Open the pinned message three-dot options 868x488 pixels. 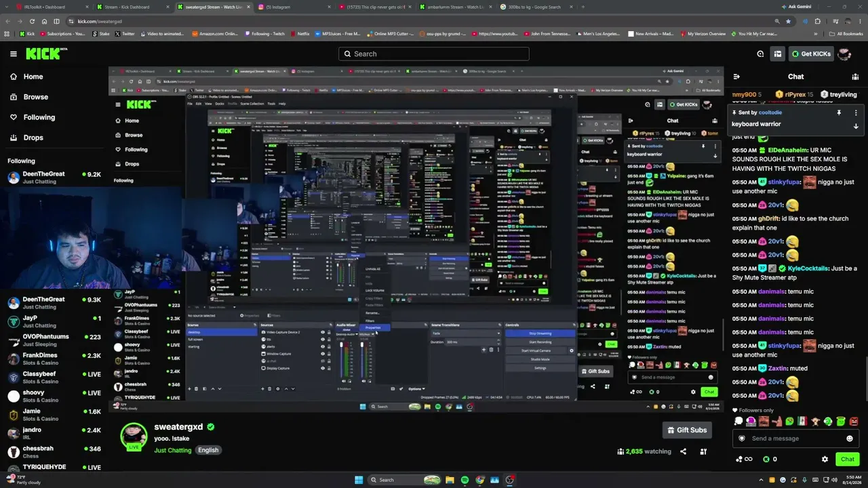click(855, 113)
